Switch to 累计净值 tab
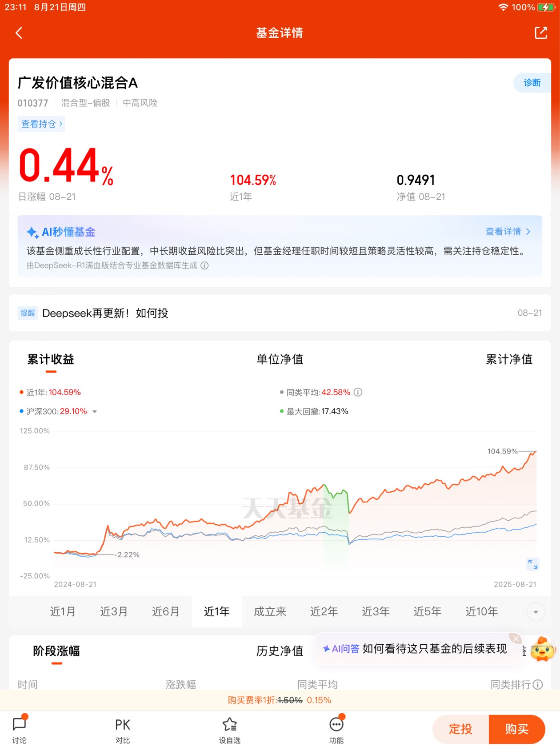This screenshot has height=747, width=560. (509, 359)
